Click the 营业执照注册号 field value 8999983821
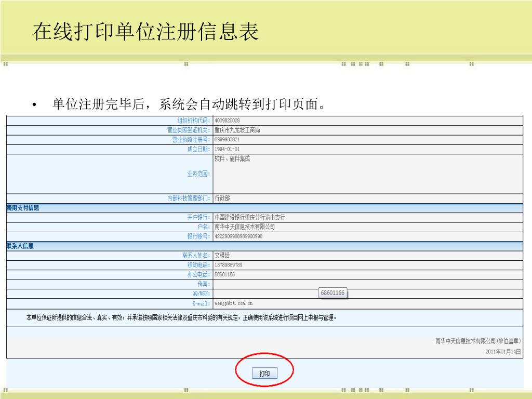 [x=228, y=140]
